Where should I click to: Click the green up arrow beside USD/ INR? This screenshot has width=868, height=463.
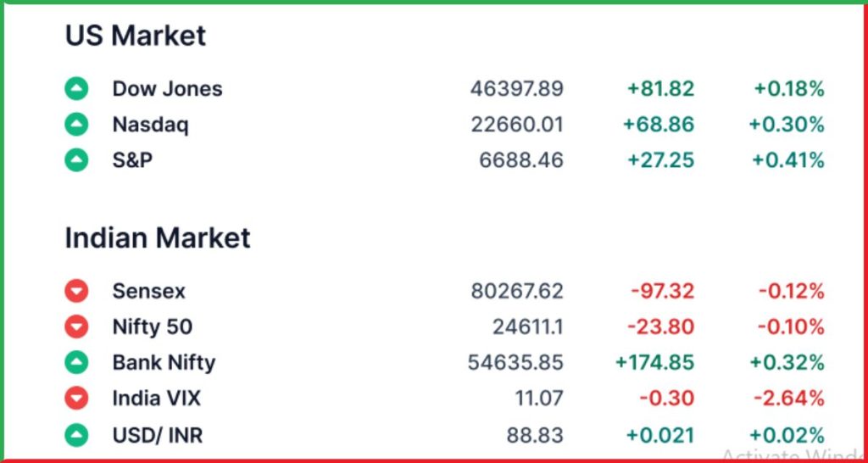(x=76, y=436)
